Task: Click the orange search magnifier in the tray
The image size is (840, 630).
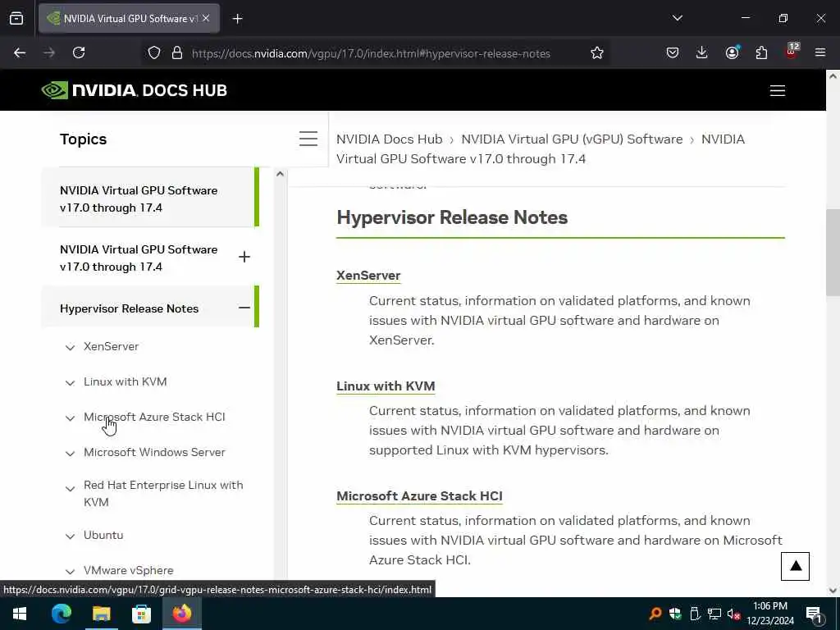Action: pos(655,614)
